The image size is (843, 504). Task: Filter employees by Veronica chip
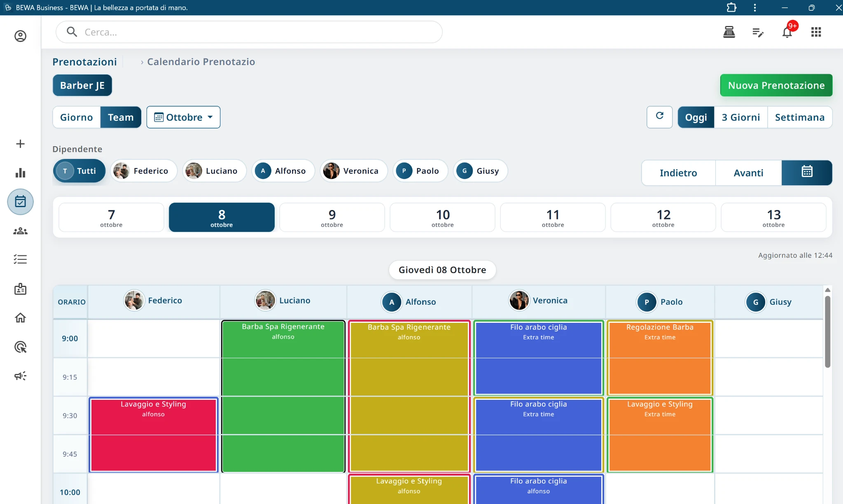354,171
